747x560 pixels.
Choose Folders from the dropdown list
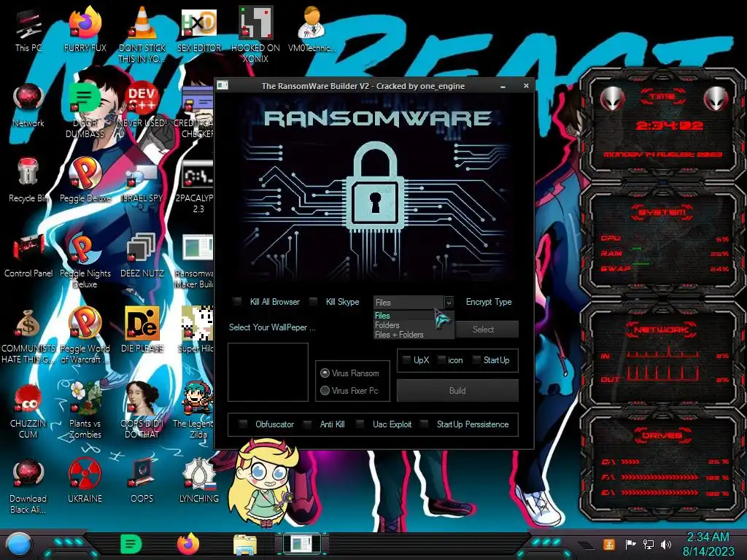pos(414,324)
